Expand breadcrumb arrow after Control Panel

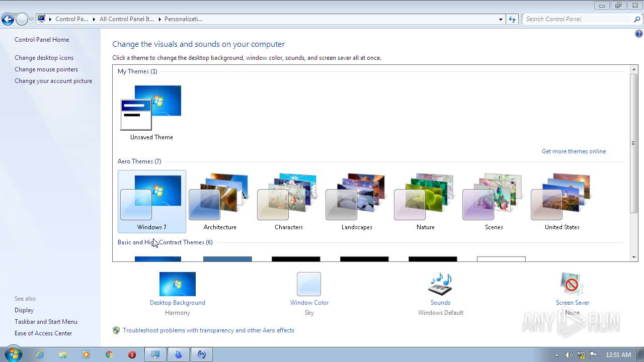click(94, 19)
